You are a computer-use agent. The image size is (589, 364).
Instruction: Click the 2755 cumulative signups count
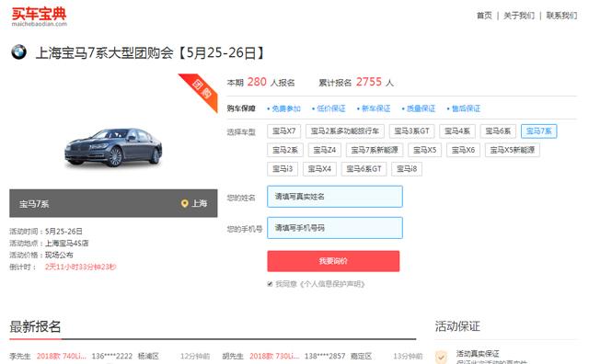pyautogui.click(x=369, y=82)
